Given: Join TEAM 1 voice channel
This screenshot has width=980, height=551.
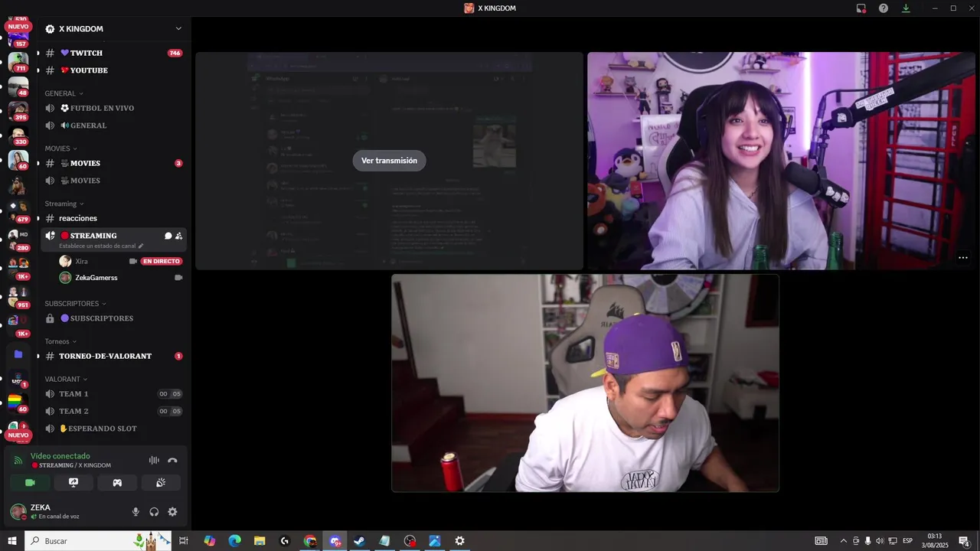Looking at the screenshot, I should point(113,394).
